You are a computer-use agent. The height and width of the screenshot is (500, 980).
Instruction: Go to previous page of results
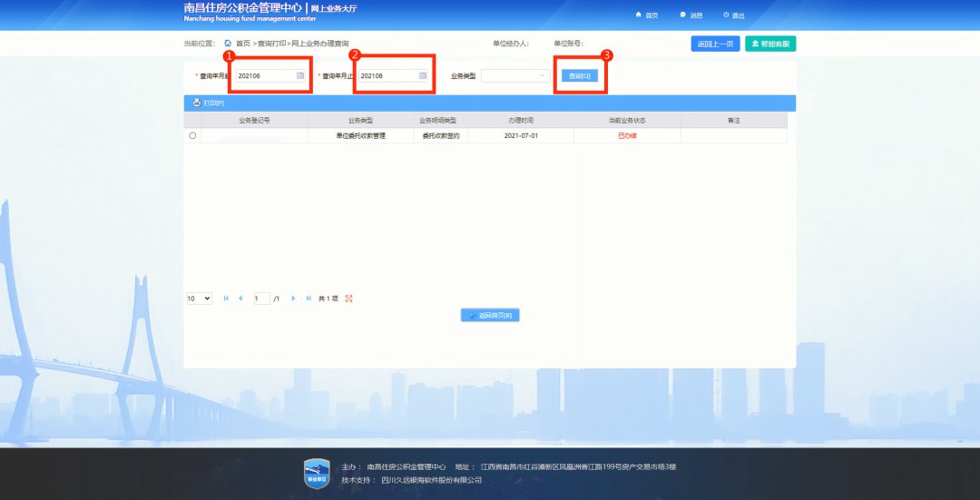click(x=240, y=299)
